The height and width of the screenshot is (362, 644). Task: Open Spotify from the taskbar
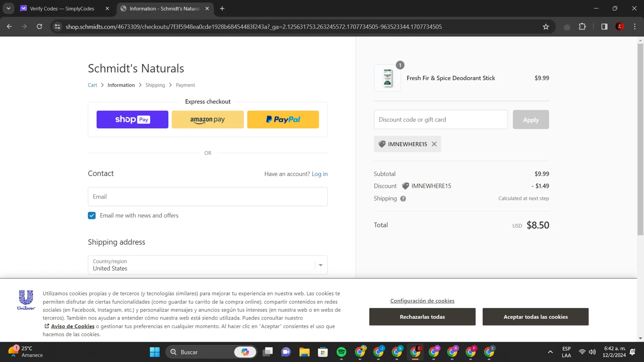[341, 352]
